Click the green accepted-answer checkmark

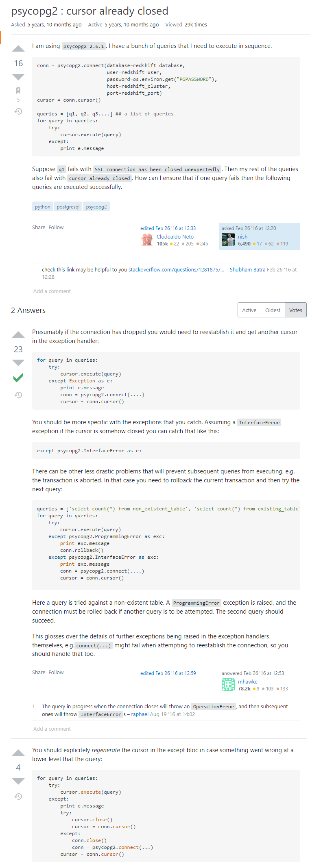[18, 378]
